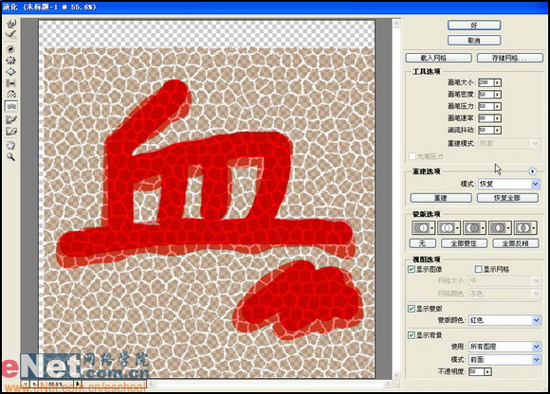Open the 重建选项 模式 恢复 dropdown
The image size is (550, 394).
[509, 184]
